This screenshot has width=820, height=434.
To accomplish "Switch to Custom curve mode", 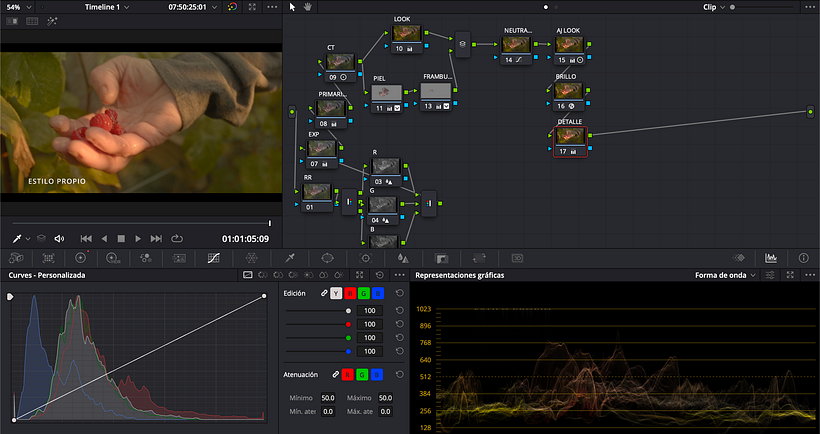I will (x=247, y=275).
